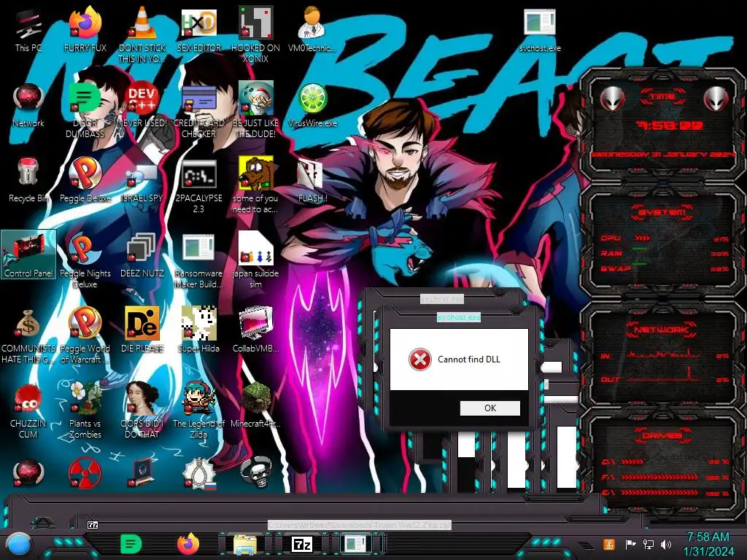Image resolution: width=747 pixels, height=560 pixels.
Task: Switch to the svchost taskbar window button
Action: pyautogui.click(x=355, y=544)
